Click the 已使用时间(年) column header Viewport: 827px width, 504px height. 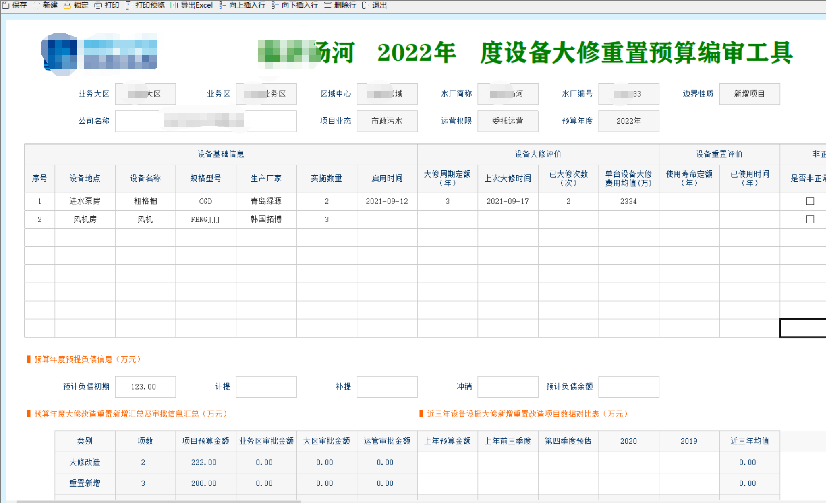pyautogui.click(x=750, y=178)
